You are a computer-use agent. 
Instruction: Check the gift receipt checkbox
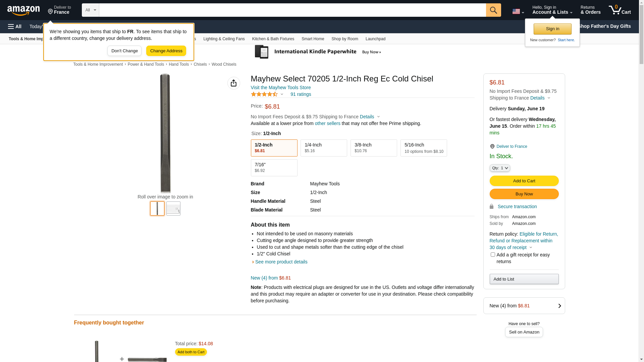click(x=493, y=255)
